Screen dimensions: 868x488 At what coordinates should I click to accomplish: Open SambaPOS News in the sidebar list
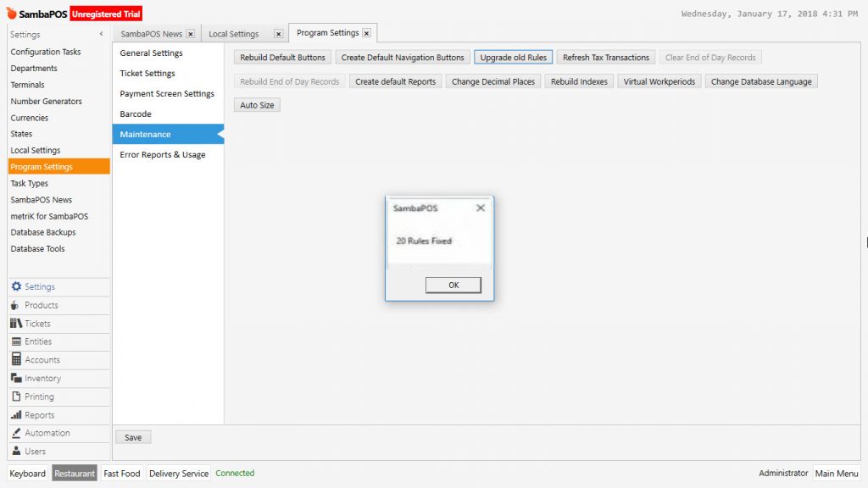coord(58,200)
